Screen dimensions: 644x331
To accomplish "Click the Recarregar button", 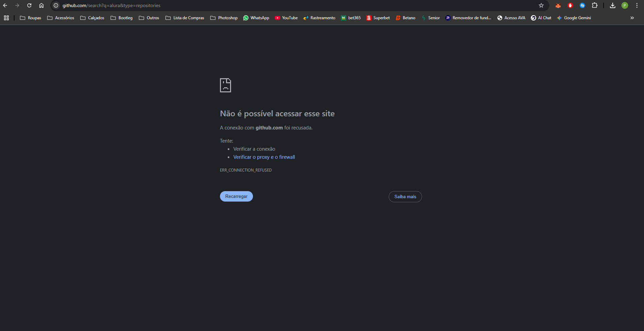I will coord(236,197).
